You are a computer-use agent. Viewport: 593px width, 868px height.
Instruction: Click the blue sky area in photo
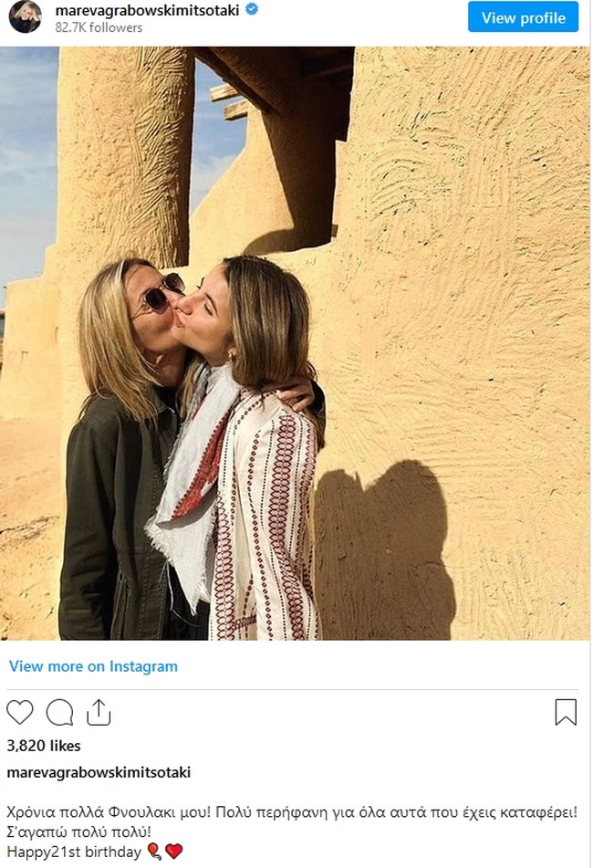(x=26, y=166)
